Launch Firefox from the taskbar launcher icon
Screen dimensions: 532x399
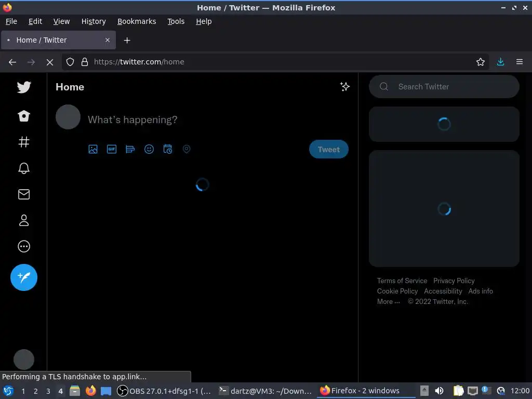click(x=90, y=391)
